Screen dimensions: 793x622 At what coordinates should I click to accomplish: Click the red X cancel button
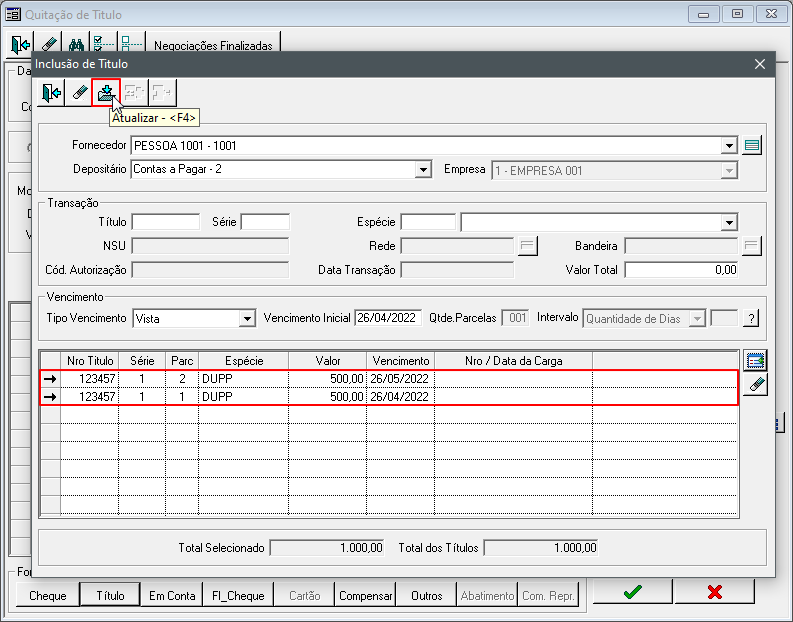coord(714,592)
